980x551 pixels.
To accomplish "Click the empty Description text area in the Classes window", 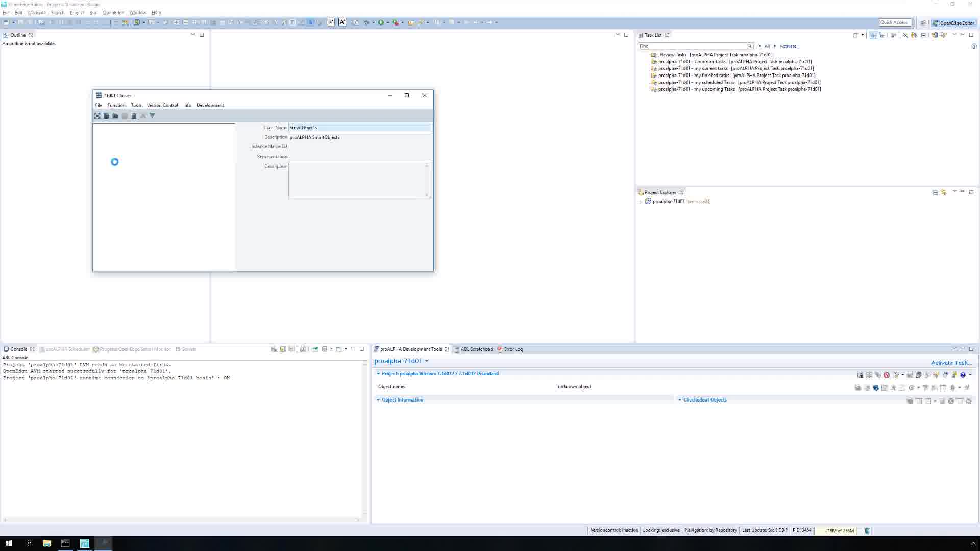I will [360, 180].
